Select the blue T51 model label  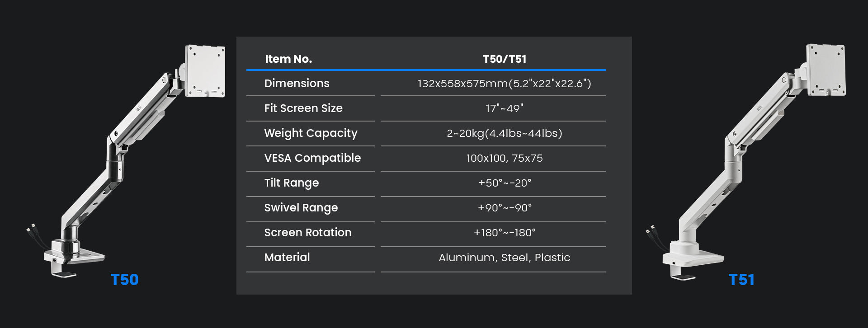741,280
